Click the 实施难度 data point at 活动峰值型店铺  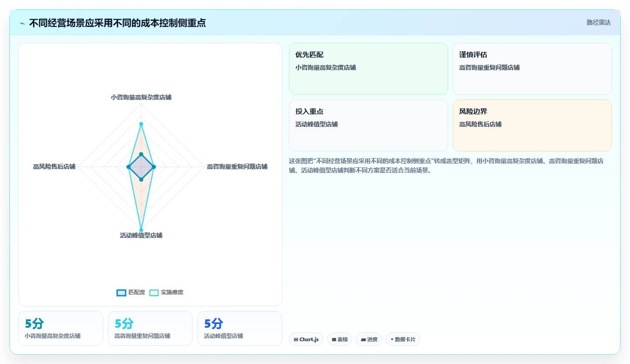point(141,230)
